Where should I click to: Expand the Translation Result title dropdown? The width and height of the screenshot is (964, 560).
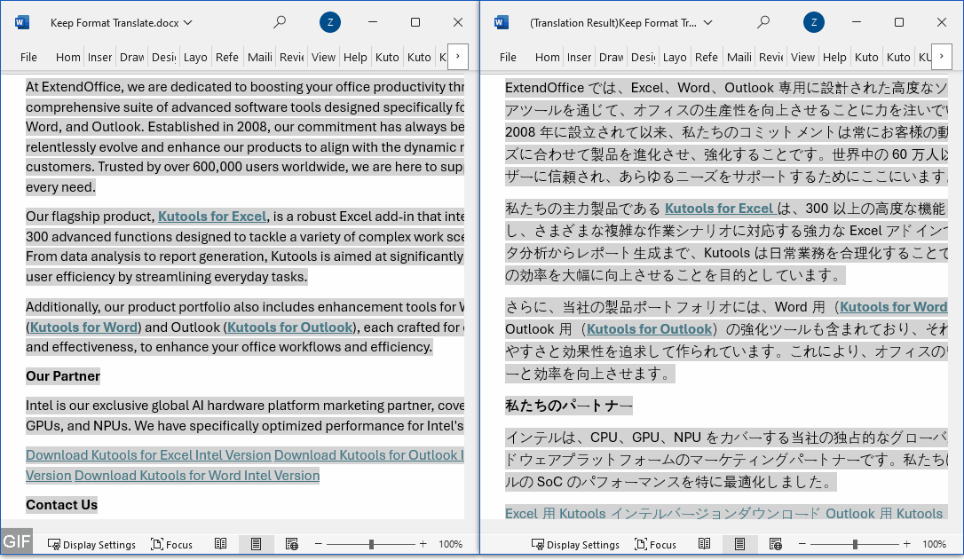tap(708, 23)
